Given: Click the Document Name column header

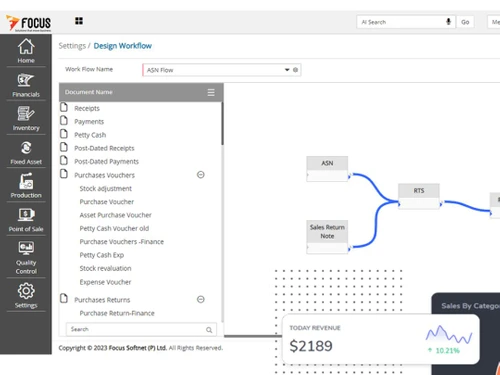Looking at the screenshot, I should (89, 92).
